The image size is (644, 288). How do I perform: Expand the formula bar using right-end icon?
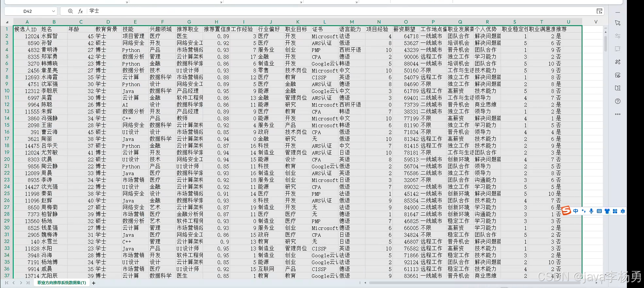599,11
